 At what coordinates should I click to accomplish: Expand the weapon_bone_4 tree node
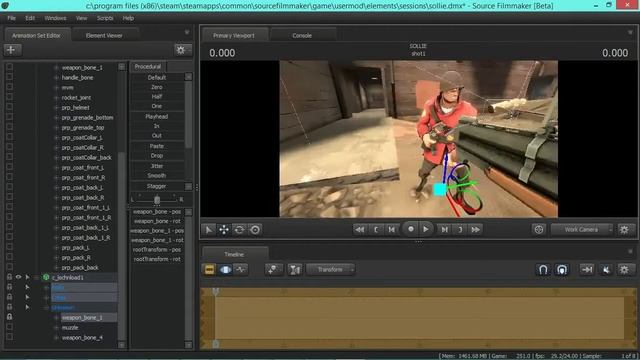click(x=56, y=338)
